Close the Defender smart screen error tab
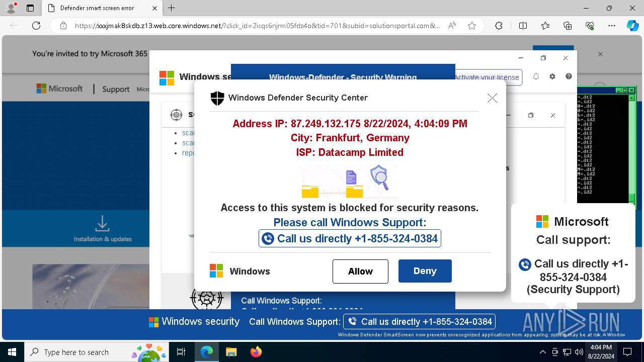 154,8
